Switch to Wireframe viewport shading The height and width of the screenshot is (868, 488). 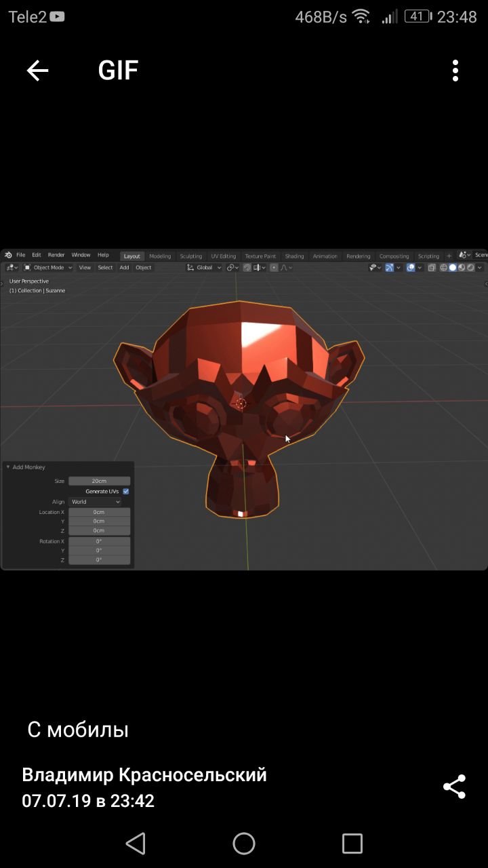click(444, 268)
